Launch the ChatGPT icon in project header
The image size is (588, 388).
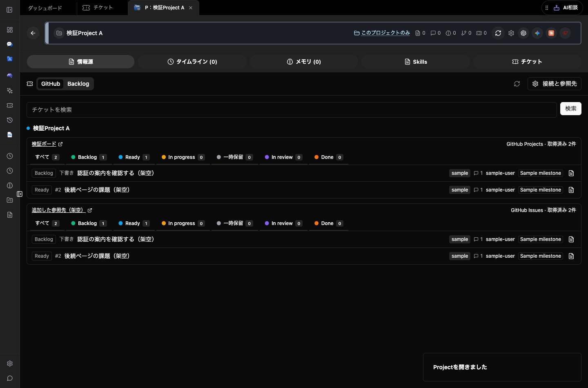(x=523, y=33)
